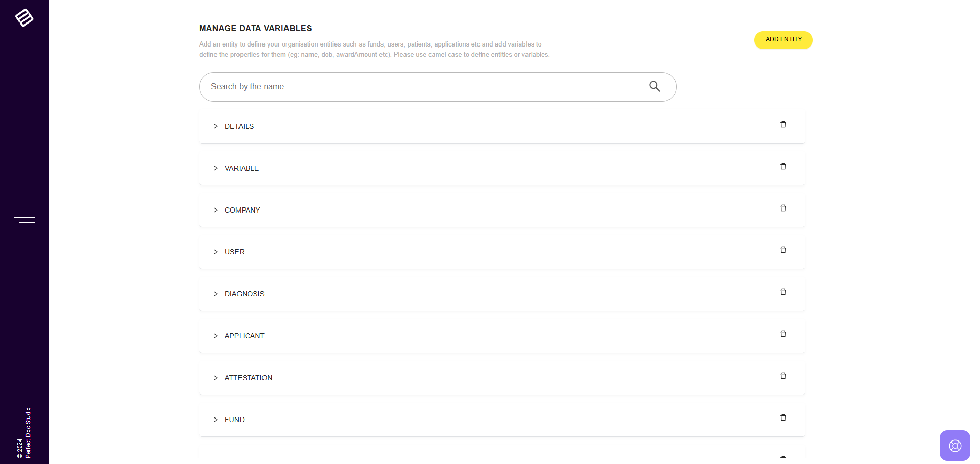Open the help support widget

(954, 446)
